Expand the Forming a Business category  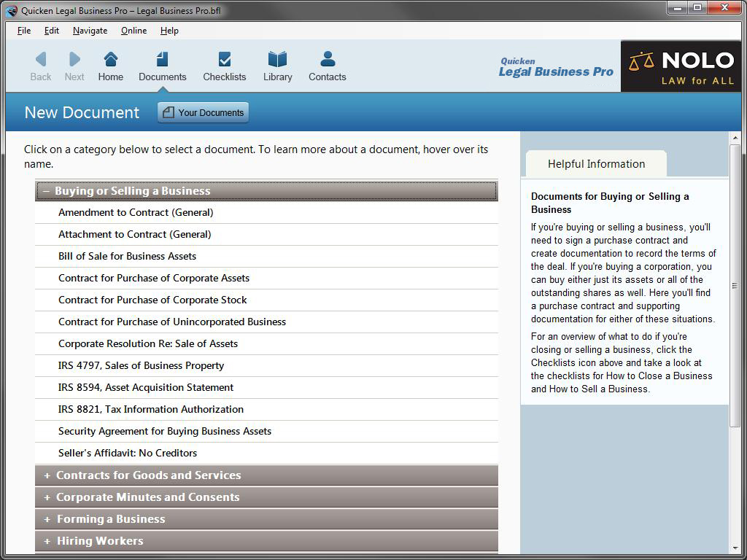(x=266, y=518)
